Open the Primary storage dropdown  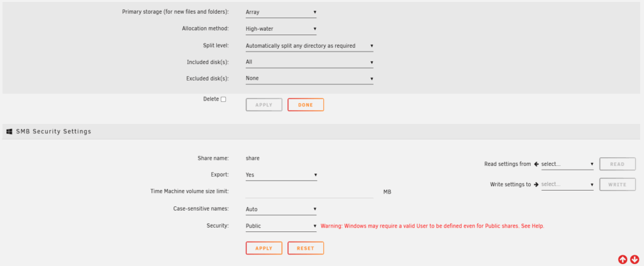point(281,13)
